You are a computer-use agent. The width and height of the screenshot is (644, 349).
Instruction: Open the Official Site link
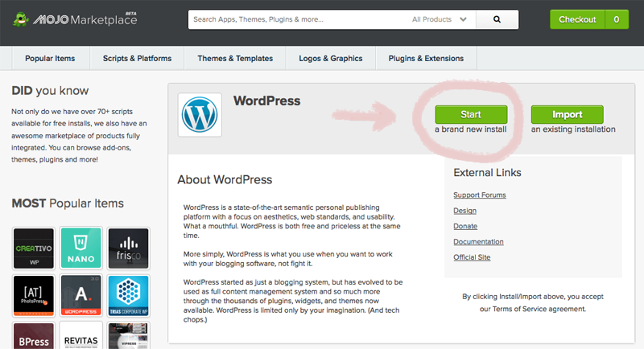click(472, 257)
